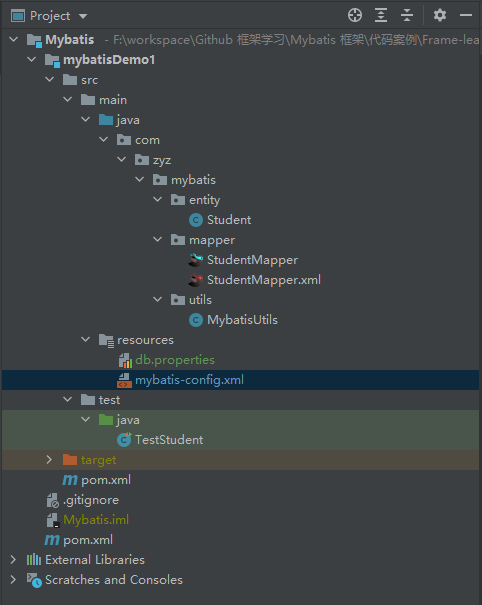482x605 pixels.
Task: Collapse the resources folder chevron
Action: [x=86, y=340]
